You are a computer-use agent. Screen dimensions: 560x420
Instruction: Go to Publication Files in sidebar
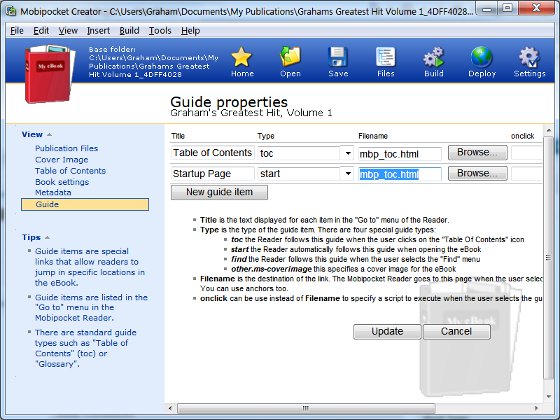[66, 148]
